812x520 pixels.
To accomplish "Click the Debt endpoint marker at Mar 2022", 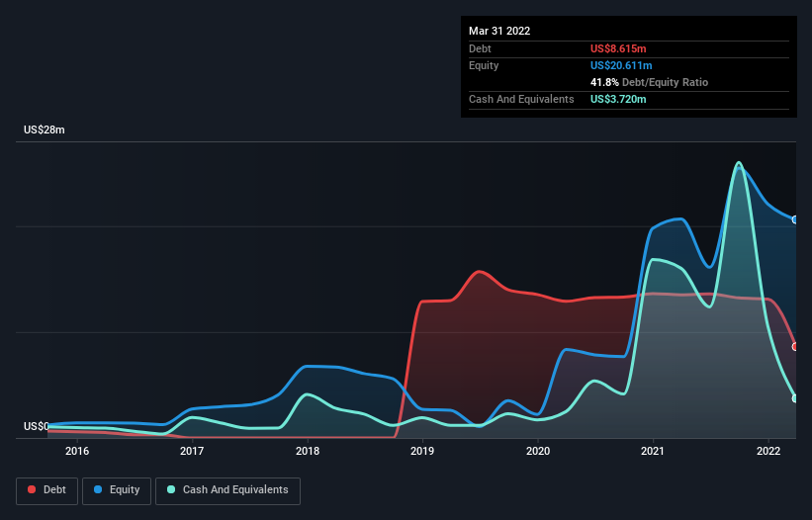I will [x=795, y=347].
